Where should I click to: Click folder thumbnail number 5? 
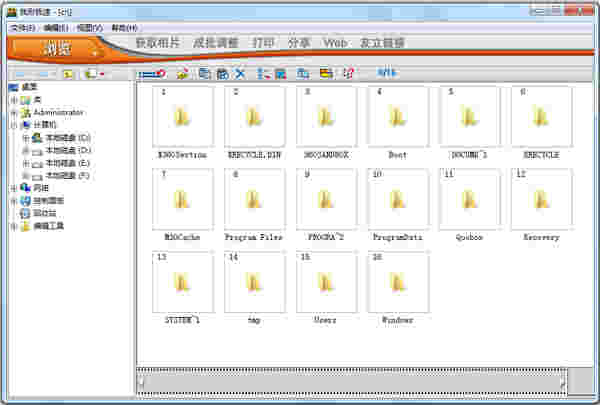470,117
